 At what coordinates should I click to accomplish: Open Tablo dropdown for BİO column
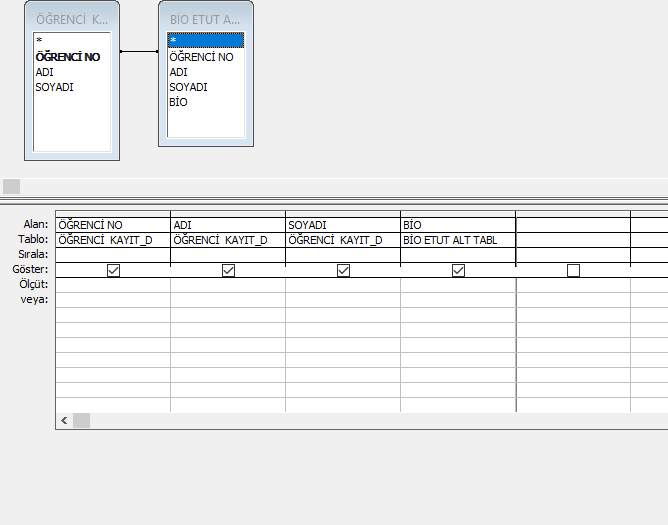[458, 240]
